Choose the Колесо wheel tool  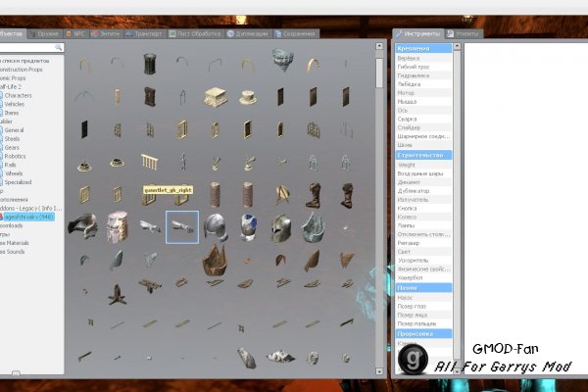pyautogui.click(x=423, y=218)
